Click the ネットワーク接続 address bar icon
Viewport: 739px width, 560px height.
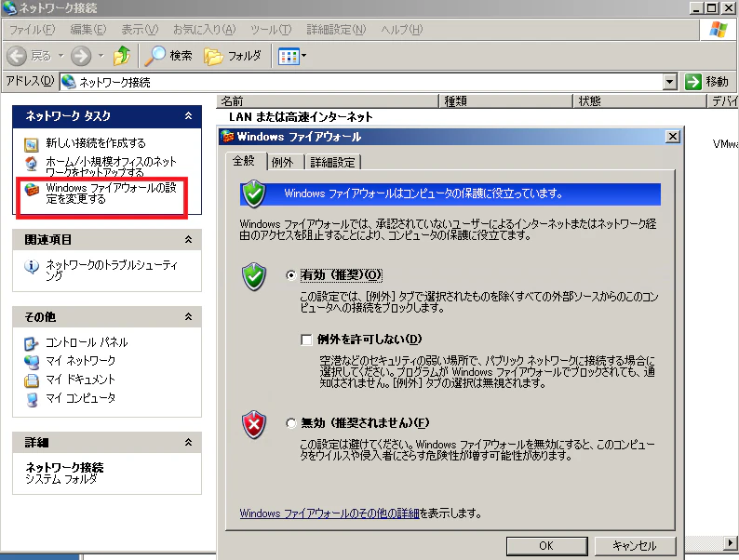point(69,82)
